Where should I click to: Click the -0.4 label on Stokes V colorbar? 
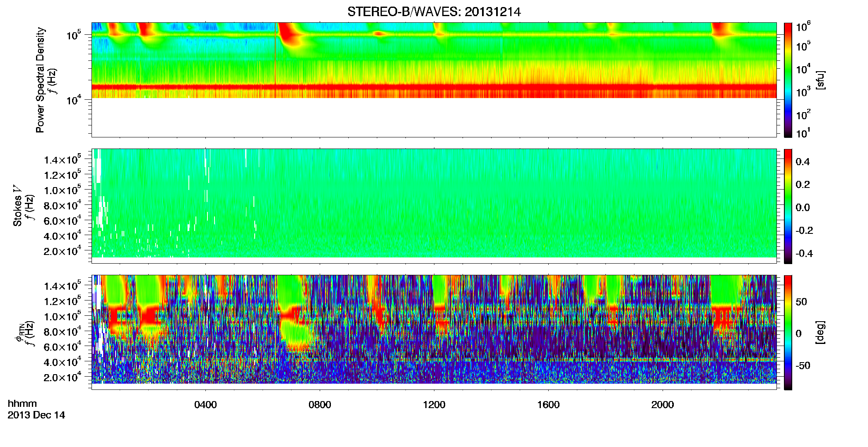pos(804,253)
